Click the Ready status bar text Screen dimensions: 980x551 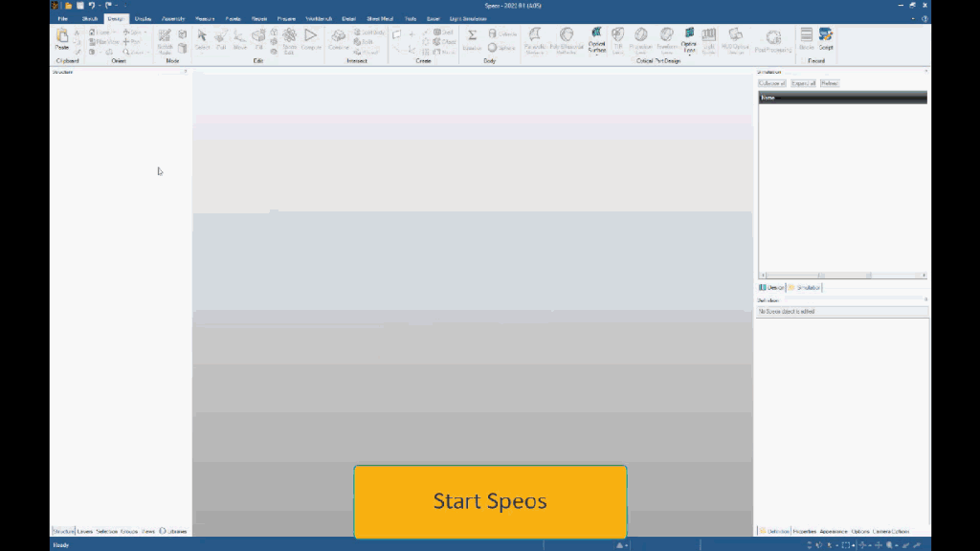tap(61, 544)
